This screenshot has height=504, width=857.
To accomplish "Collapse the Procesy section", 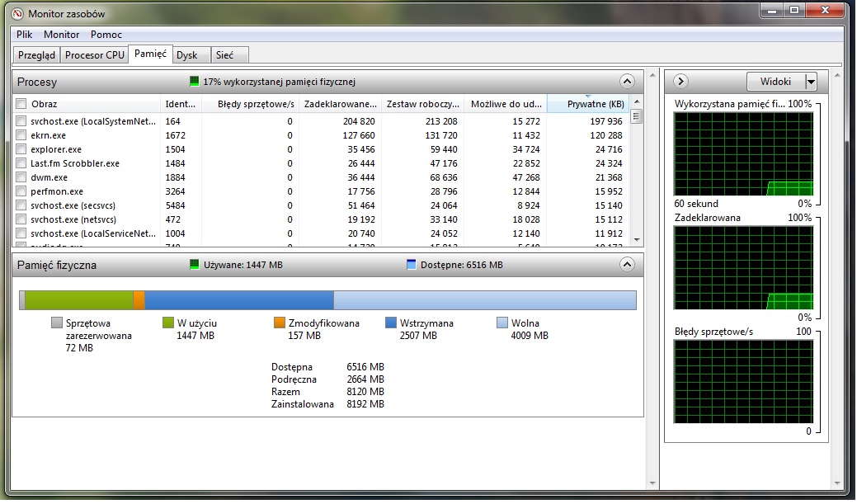I will pos(627,82).
